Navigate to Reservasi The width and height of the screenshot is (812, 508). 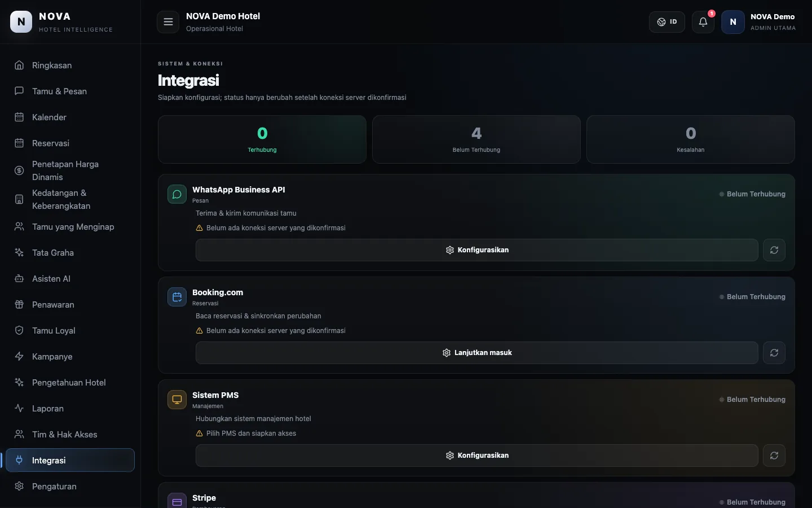click(70, 143)
